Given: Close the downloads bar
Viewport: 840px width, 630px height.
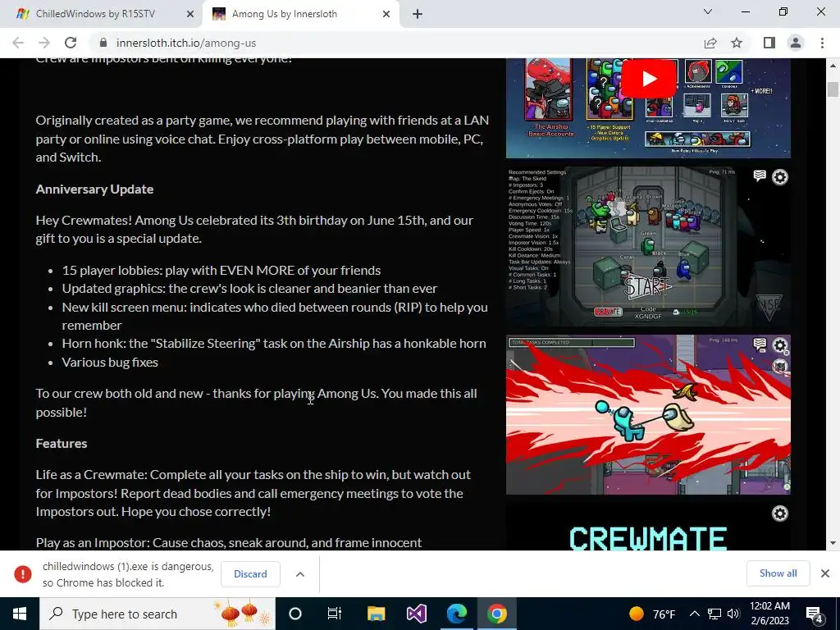Looking at the screenshot, I should click(x=825, y=573).
